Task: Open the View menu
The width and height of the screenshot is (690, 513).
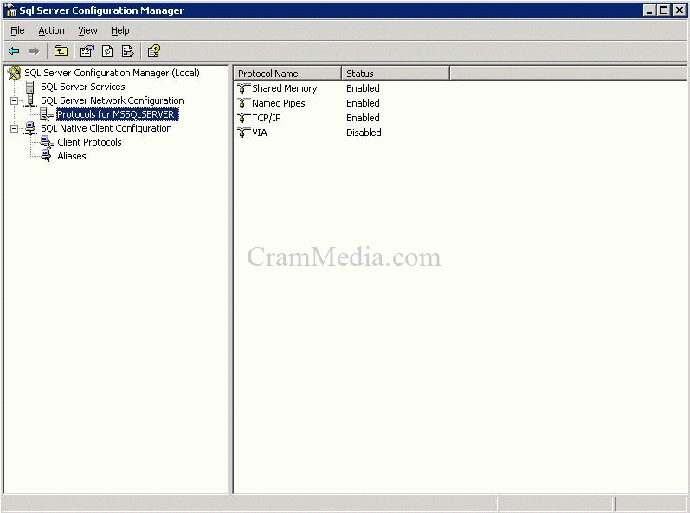Action: tap(88, 31)
